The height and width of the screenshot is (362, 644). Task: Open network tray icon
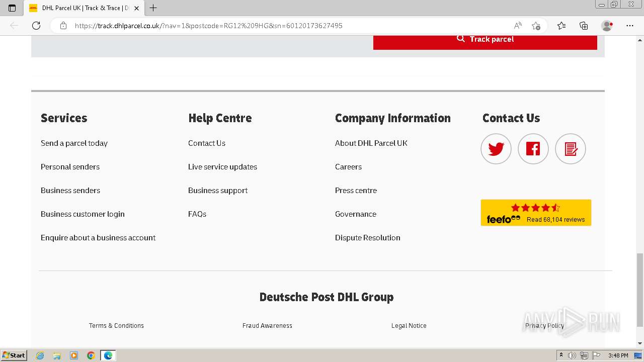[584, 355]
